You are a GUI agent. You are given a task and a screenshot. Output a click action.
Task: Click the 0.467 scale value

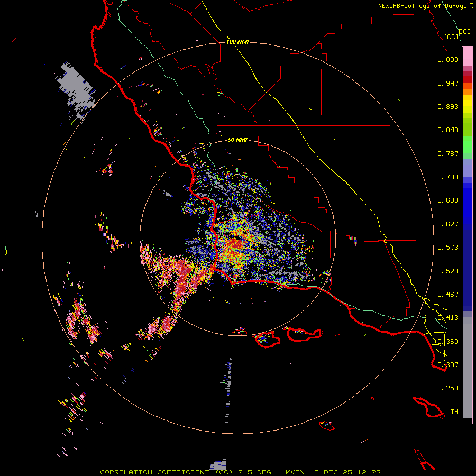coord(448,295)
